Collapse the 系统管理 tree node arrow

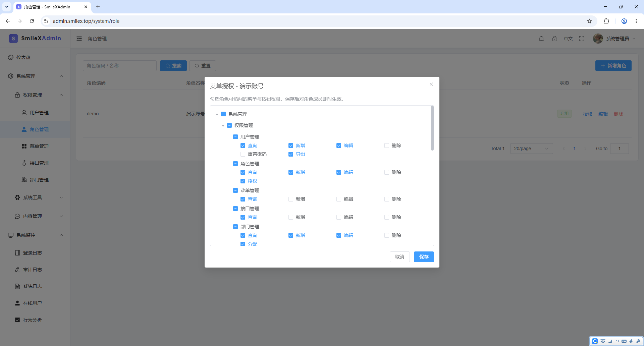217,114
